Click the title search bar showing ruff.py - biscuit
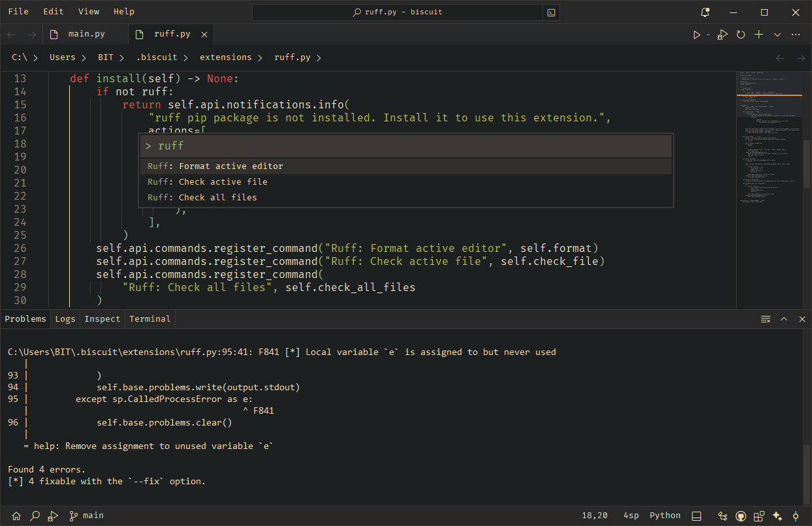Screen dimensions: 812x526 (x=398, y=12)
